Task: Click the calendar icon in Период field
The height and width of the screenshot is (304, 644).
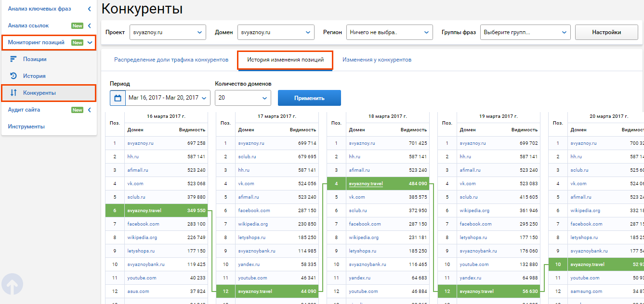Action: [x=118, y=98]
